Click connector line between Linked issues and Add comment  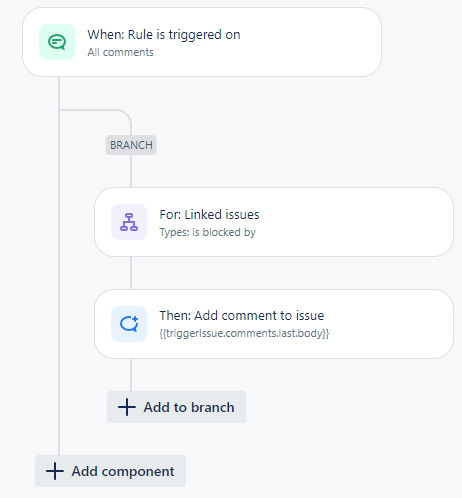131,273
